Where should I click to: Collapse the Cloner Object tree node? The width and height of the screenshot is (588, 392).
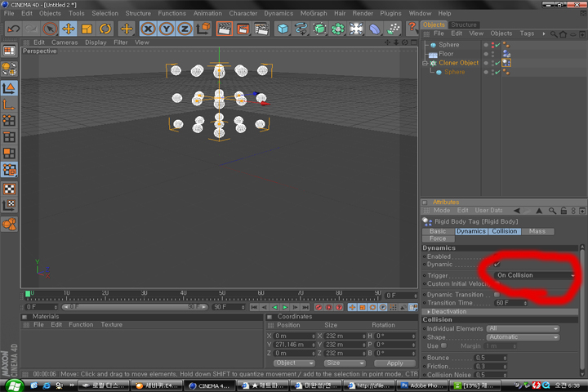pyautogui.click(x=425, y=63)
